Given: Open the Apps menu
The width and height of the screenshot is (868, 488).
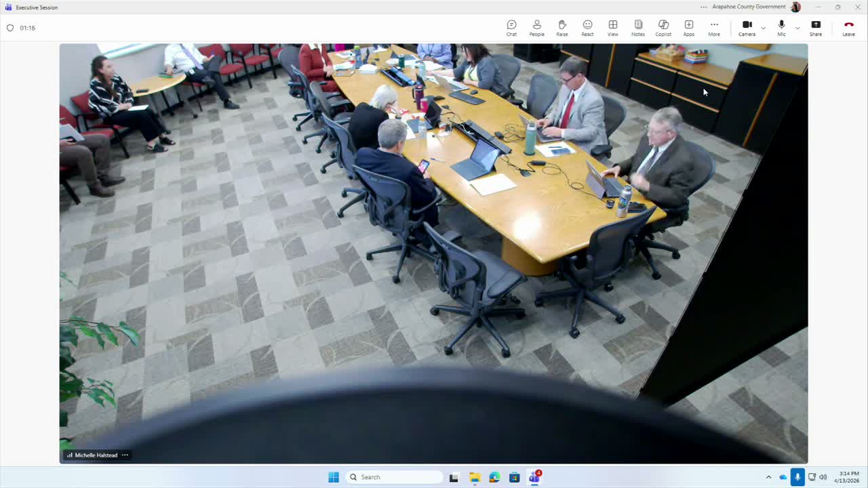Looking at the screenshot, I should [x=689, y=28].
